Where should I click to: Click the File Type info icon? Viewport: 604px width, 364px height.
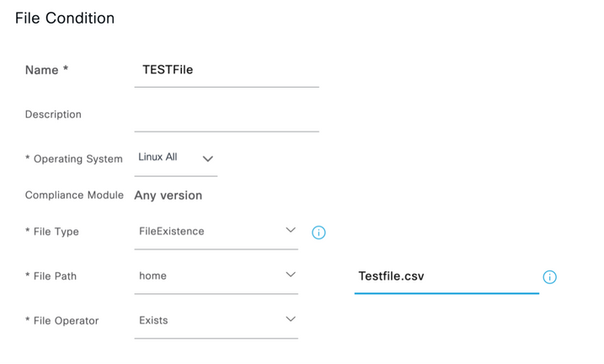pyautogui.click(x=318, y=233)
